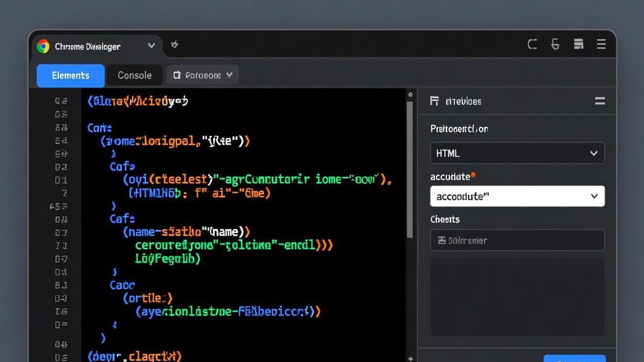The width and height of the screenshot is (644, 362).
Task: Click the 'Cabc' line in code
Action: coord(122,285)
